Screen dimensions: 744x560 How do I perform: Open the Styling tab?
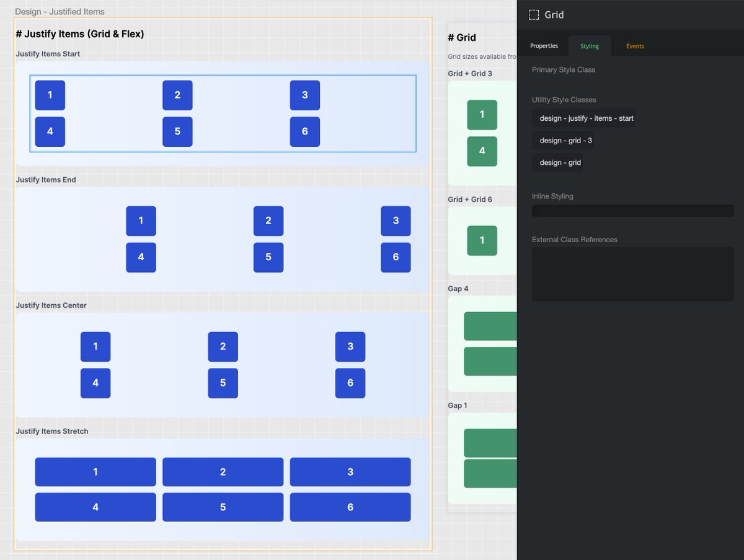point(590,46)
